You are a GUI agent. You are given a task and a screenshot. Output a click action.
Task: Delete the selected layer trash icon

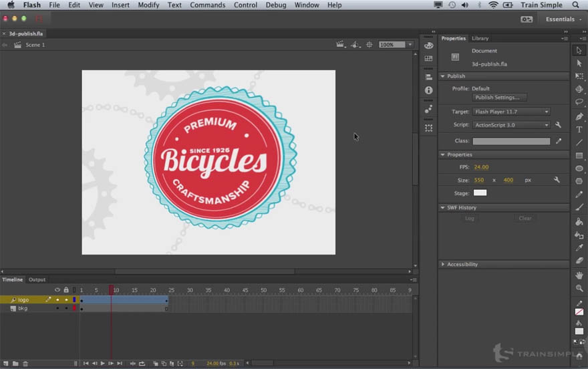(25, 364)
